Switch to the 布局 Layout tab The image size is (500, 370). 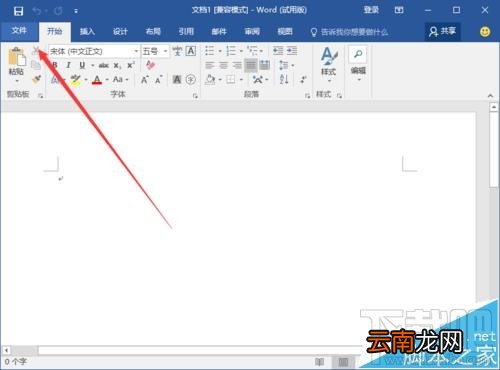[153, 32]
